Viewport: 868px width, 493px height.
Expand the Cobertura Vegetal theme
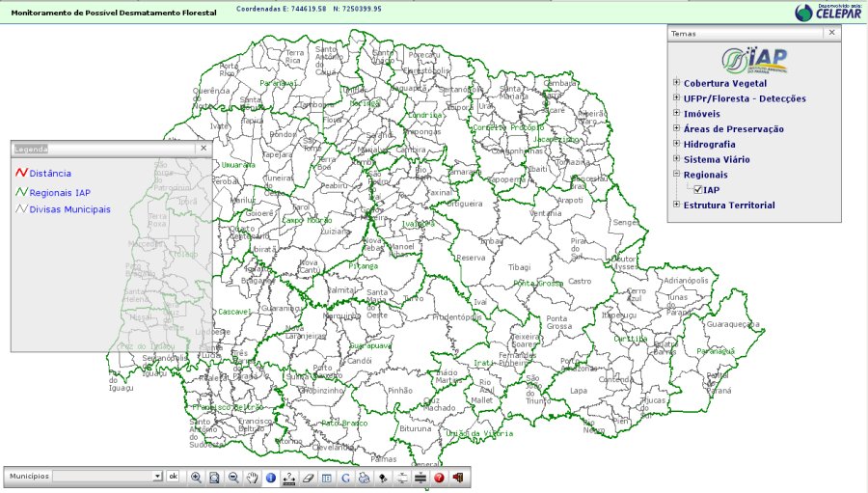[x=676, y=83]
